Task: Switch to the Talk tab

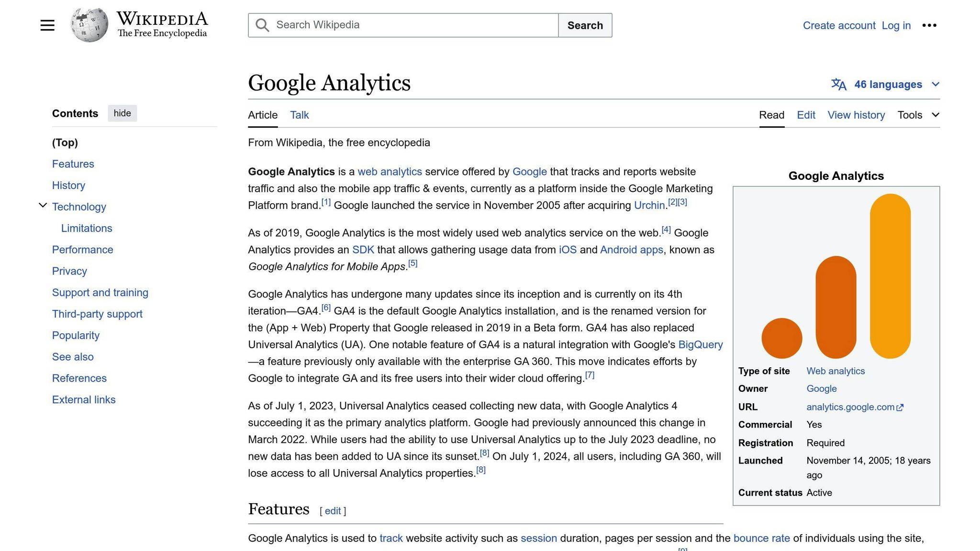Action: [x=299, y=115]
